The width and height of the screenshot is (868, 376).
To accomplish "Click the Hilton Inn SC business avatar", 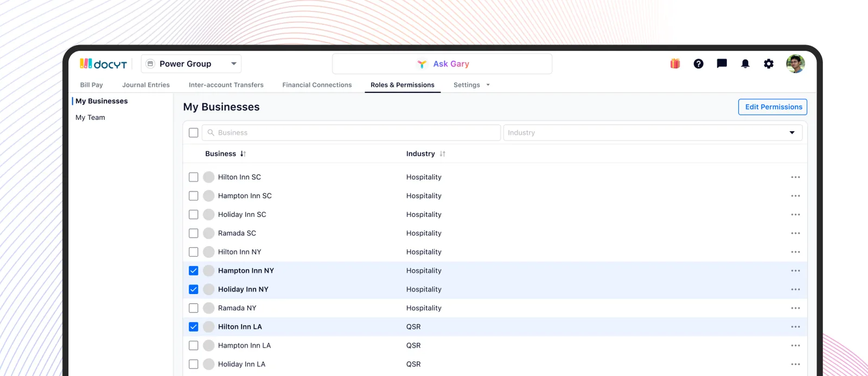I will pos(209,177).
